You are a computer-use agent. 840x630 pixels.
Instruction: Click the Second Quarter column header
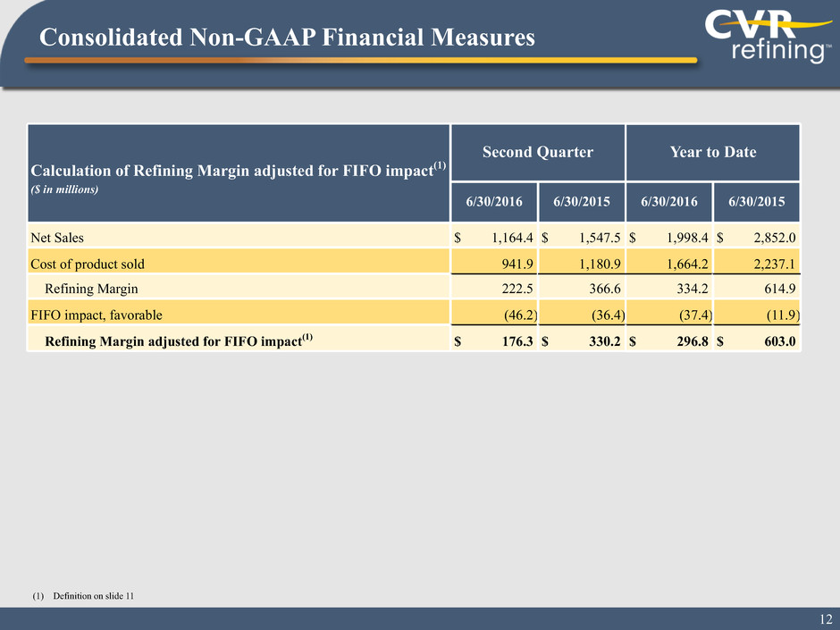pyautogui.click(x=537, y=152)
